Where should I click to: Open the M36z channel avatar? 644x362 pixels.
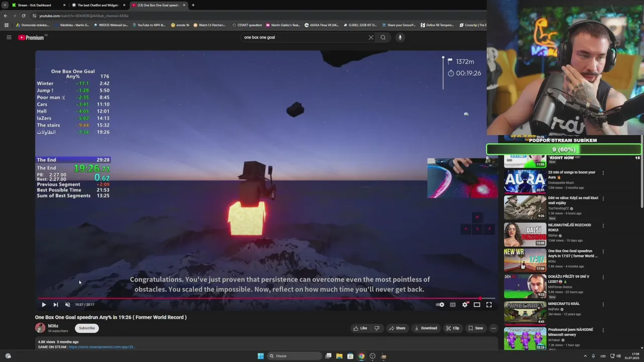(x=40, y=328)
